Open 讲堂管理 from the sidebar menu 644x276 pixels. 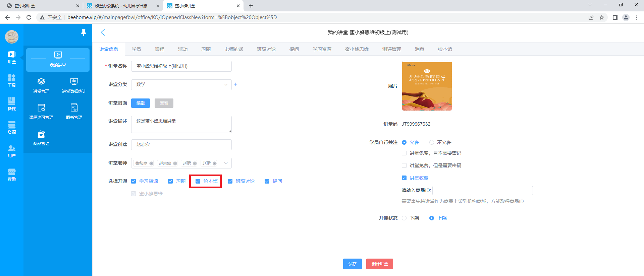(x=41, y=85)
